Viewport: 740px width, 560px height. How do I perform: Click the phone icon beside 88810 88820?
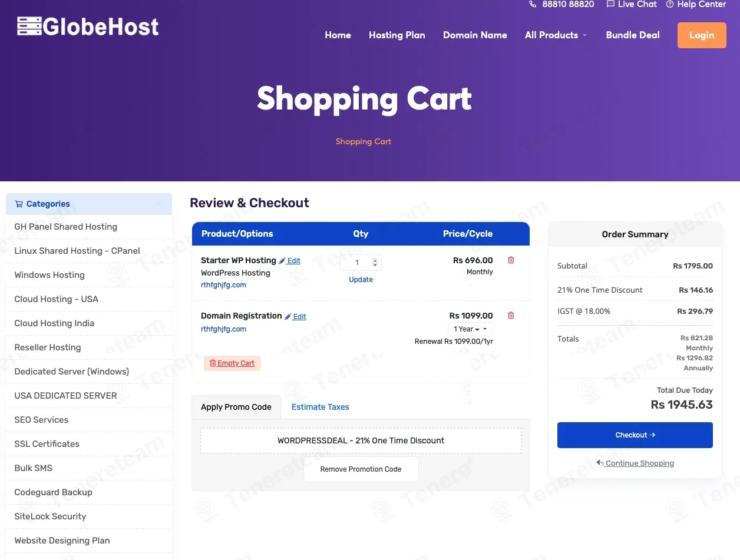click(533, 4)
